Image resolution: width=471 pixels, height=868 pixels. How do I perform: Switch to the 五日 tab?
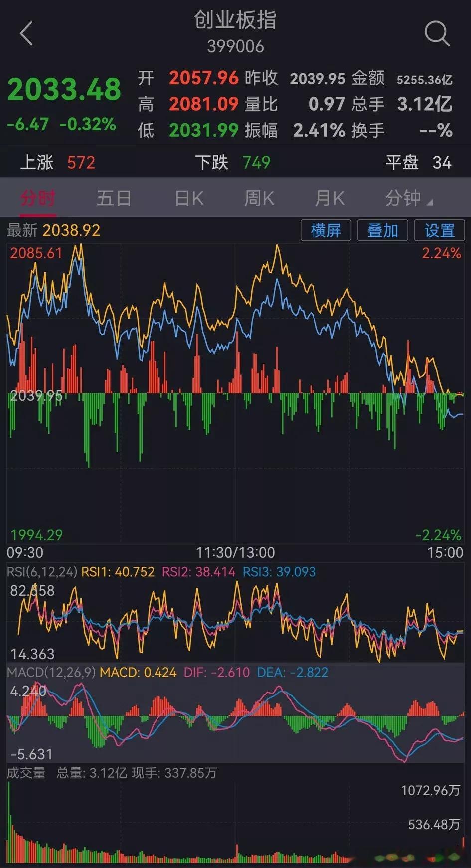(114, 198)
